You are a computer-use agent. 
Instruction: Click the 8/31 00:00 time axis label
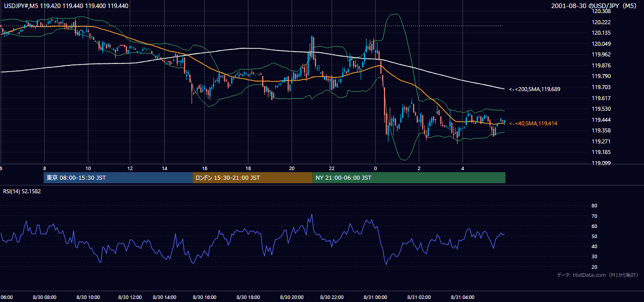[x=375, y=297]
